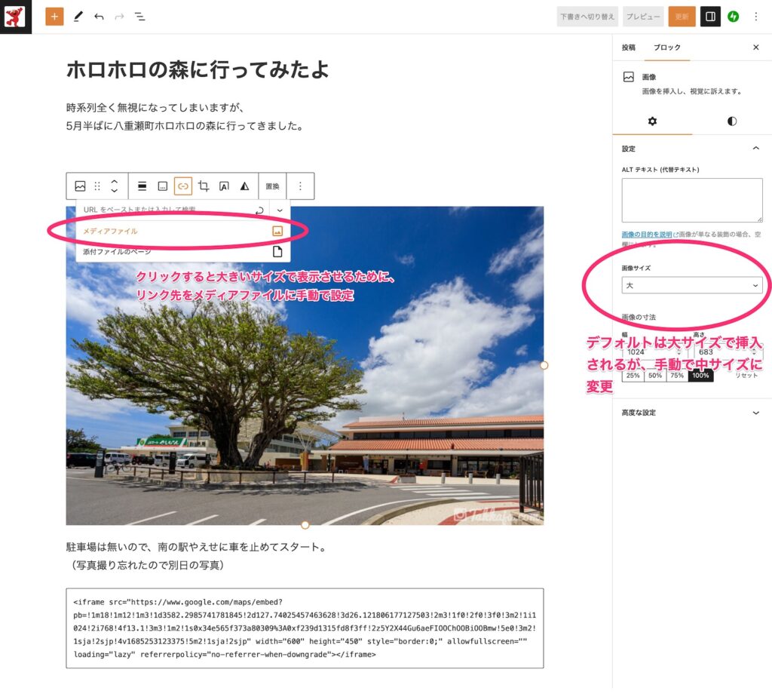Toggle the settings sidebar panel button
772x700 pixels.
[709, 16]
